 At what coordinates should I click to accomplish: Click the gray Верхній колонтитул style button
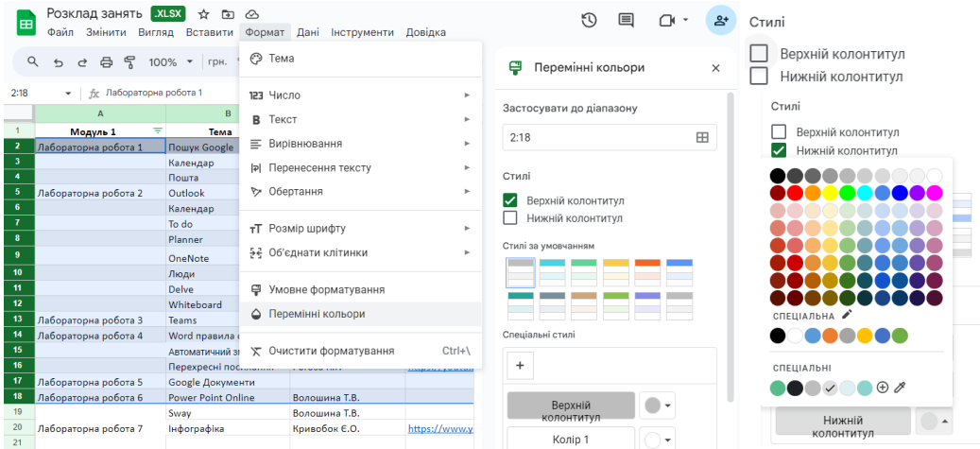pyautogui.click(x=570, y=406)
